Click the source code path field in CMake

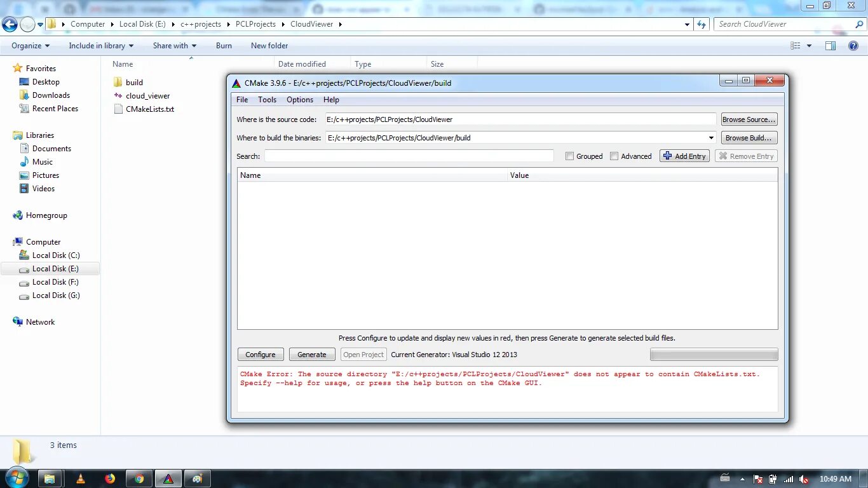tap(520, 119)
